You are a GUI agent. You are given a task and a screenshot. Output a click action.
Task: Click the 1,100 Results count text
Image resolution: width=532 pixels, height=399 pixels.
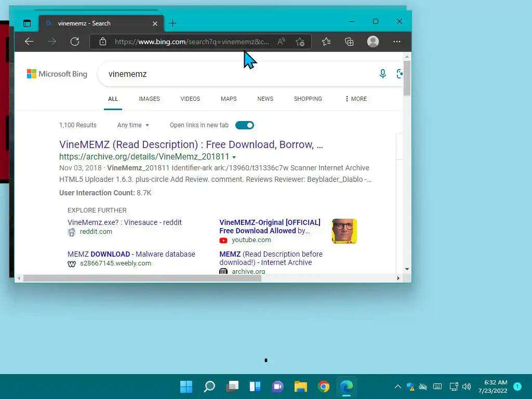tap(78, 125)
